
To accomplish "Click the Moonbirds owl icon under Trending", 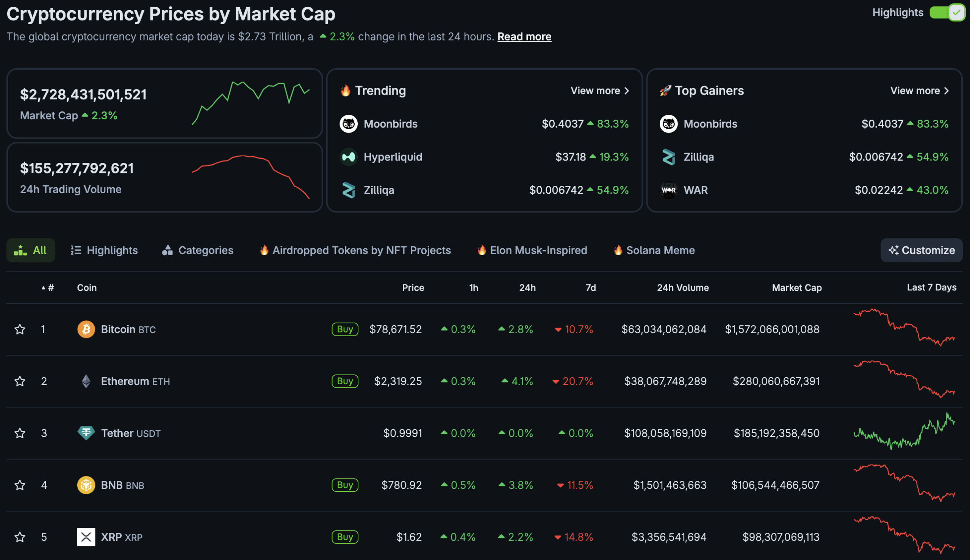I will [349, 123].
